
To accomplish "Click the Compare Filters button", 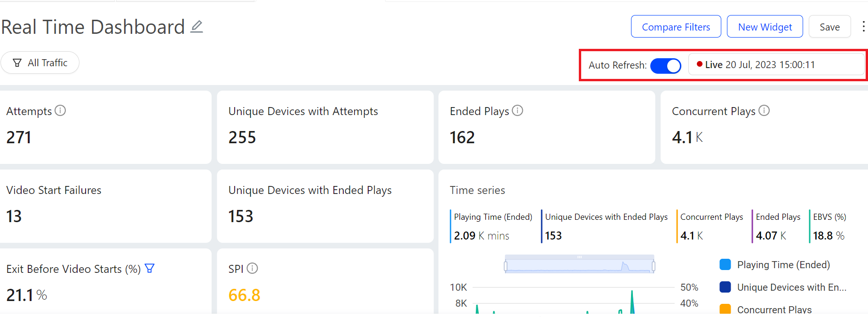I will (676, 27).
